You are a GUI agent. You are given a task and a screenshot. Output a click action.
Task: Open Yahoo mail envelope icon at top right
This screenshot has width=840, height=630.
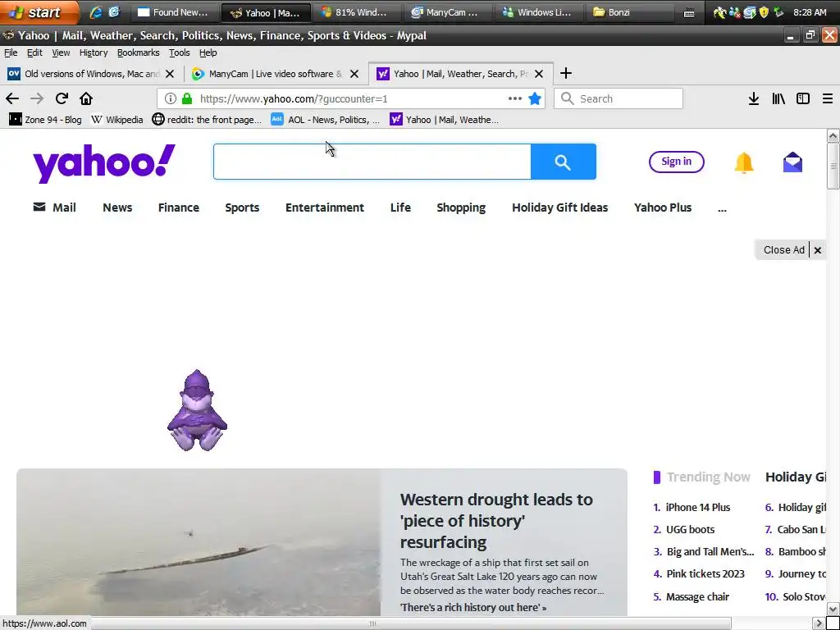[792, 162]
